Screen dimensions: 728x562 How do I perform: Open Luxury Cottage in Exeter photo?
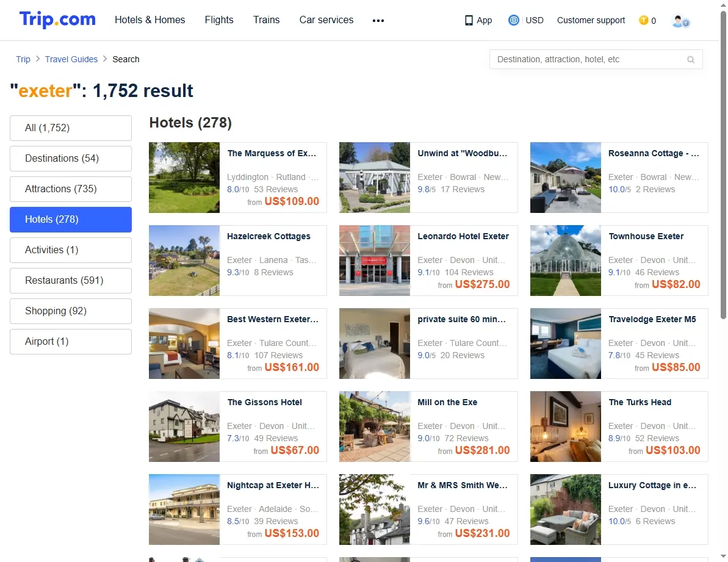click(x=565, y=510)
